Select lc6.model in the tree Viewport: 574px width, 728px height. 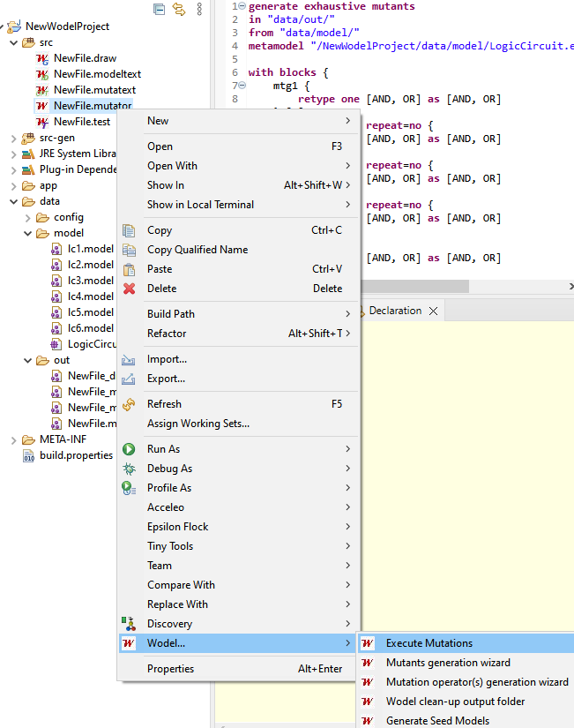tap(91, 328)
